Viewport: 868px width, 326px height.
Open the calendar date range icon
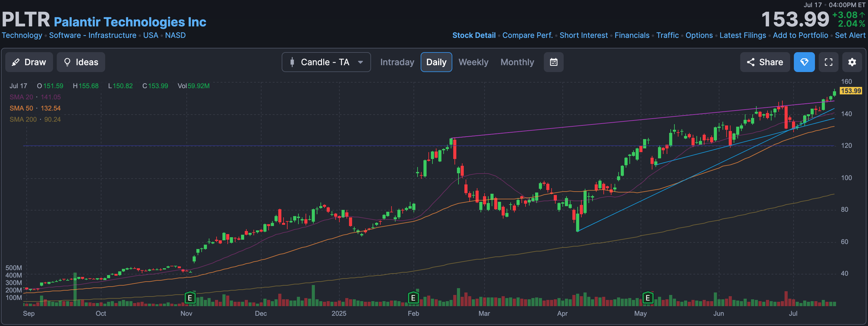click(x=554, y=62)
